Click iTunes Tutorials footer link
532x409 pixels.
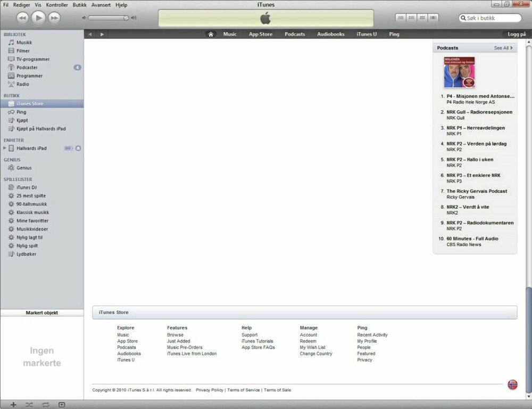tap(257, 341)
